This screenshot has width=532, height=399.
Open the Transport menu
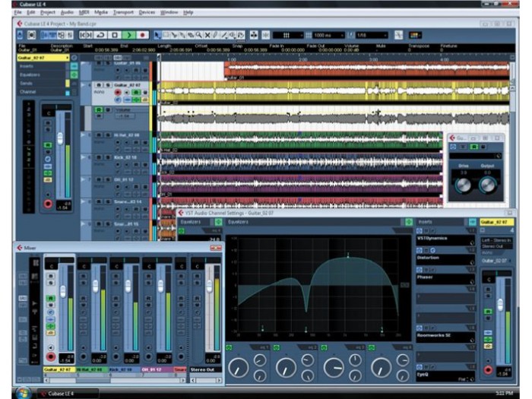[x=123, y=13]
